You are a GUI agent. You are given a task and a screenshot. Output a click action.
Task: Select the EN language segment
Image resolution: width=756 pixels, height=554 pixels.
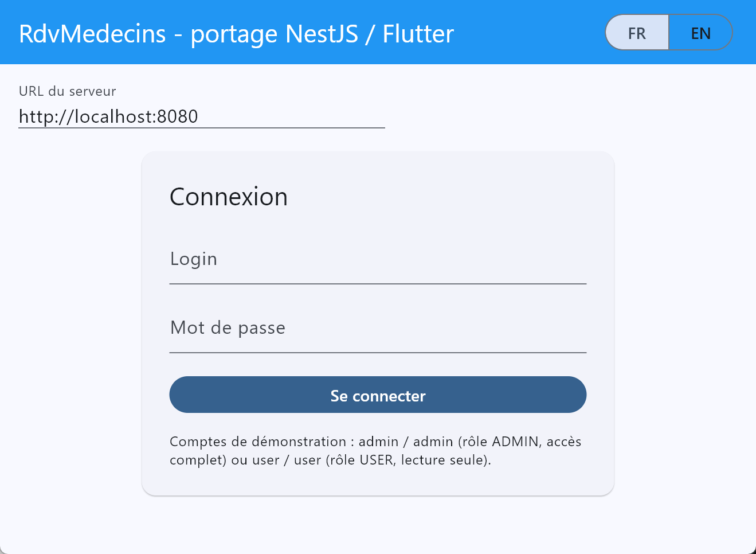(x=700, y=33)
